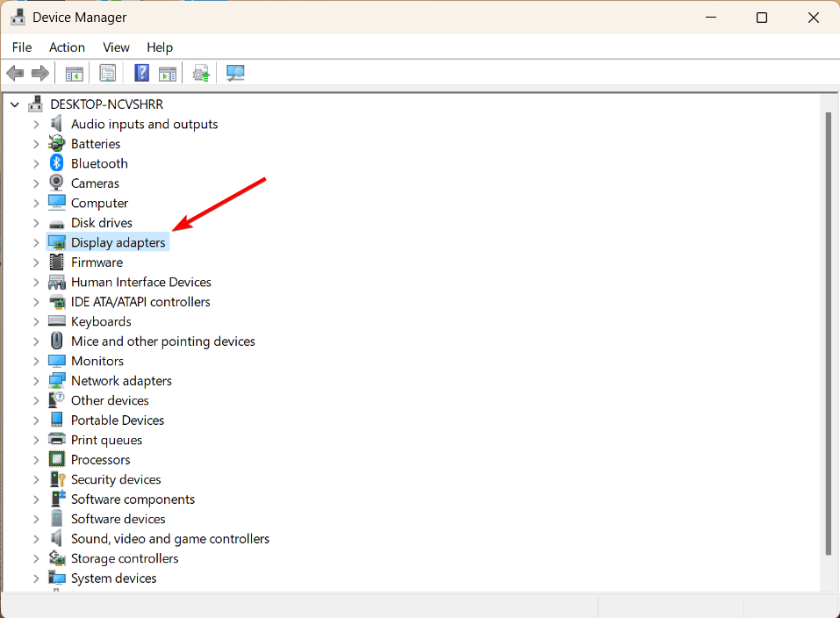The image size is (840, 618).
Task: Expand the Bluetooth category chevron
Action: point(36,163)
